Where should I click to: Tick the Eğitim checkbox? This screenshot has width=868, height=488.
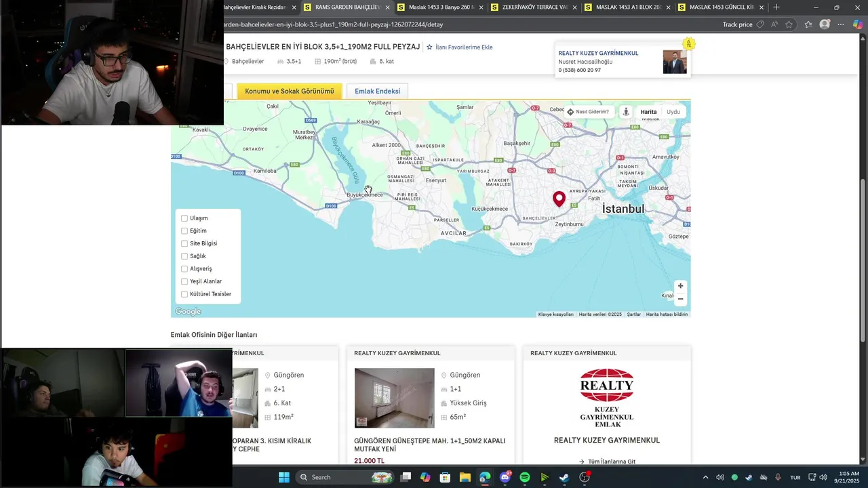184,231
